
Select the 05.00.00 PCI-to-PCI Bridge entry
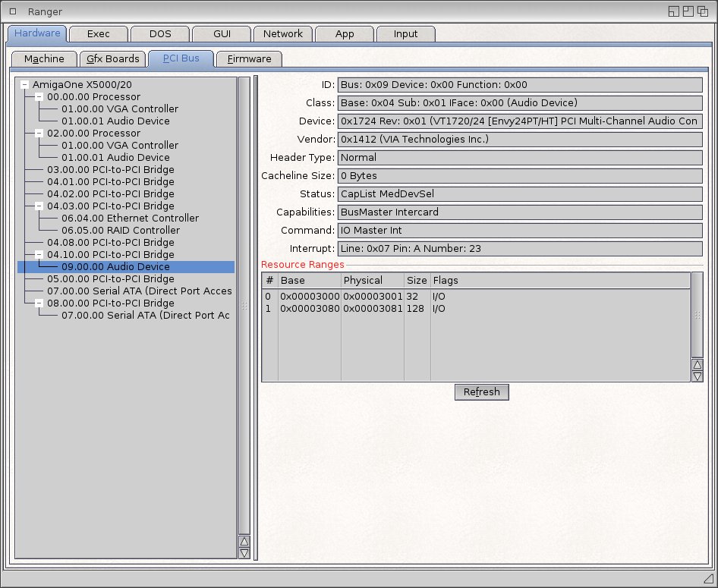coord(110,279)
